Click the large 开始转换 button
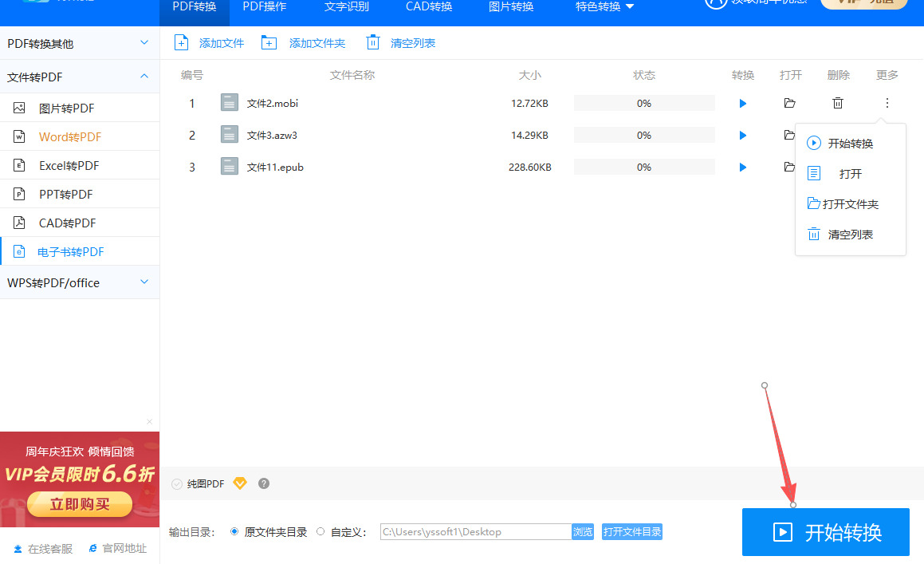Image resolution: width=924 pixels, height=564 pixels. pos(825,532)
